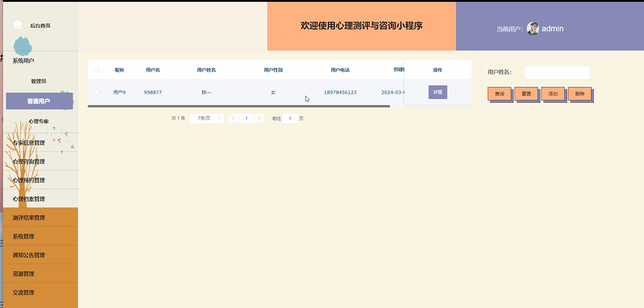The width and height of the screenshot is (644, 308).
Task: Click page number 1 in the pagination
Action: (x=246, y=118)
